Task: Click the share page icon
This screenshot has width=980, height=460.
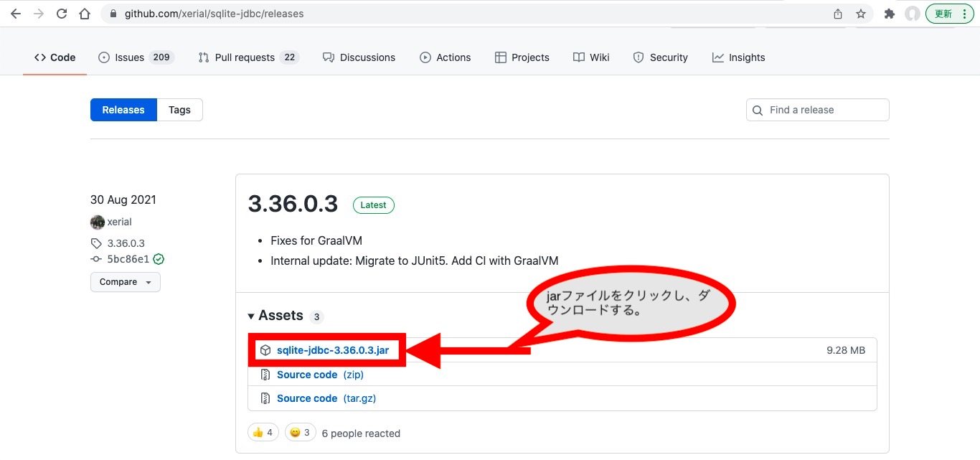Action: pos(838,14)
